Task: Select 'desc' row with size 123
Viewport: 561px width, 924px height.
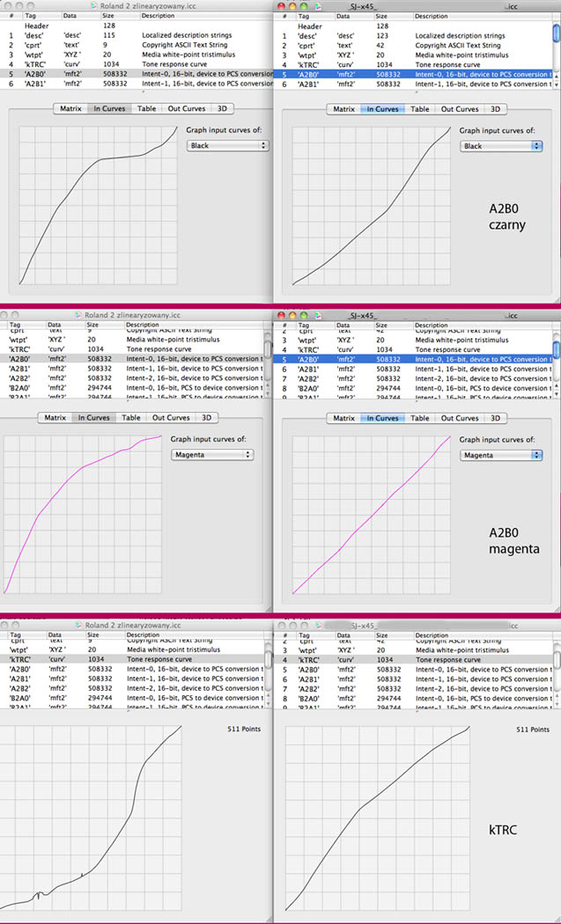Action: (x=412, y=36)
